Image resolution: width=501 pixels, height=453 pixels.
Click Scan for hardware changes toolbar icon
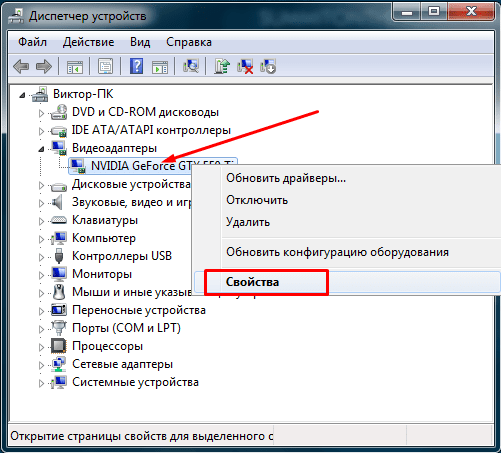(191, 66)
